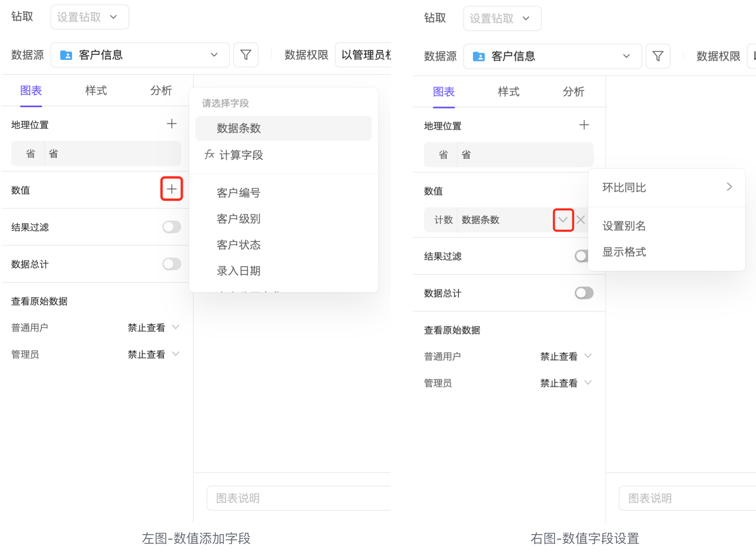The width and height of the screenshot is (756, 556).
Task: Click the 客户信息 folder icon in right panel
Action: pyautogui.click(x=479, y=56)
